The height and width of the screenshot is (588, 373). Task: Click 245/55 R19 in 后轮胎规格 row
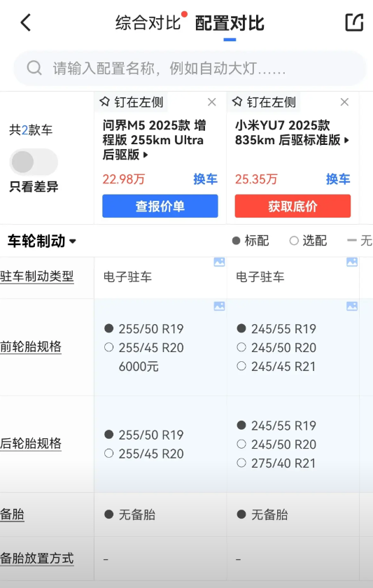click(283, 426)
